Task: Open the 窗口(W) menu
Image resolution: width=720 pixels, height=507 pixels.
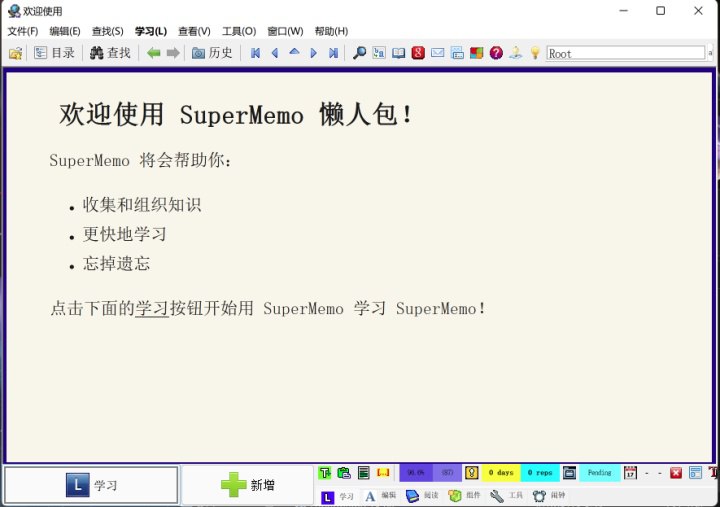Action: (285, 31)
